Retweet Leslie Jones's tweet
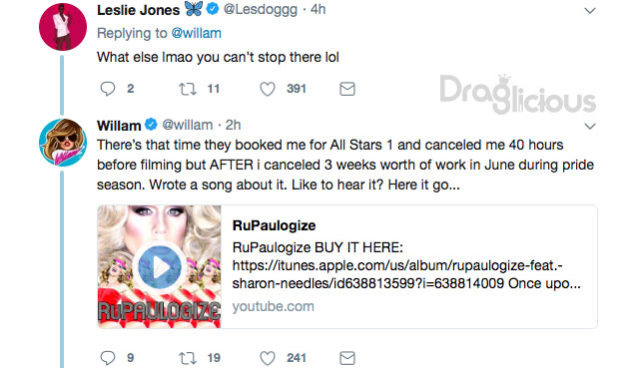Image resolution: width=638 pixels, height=368 pixels. pyautogui.click(x=188, y=89)
